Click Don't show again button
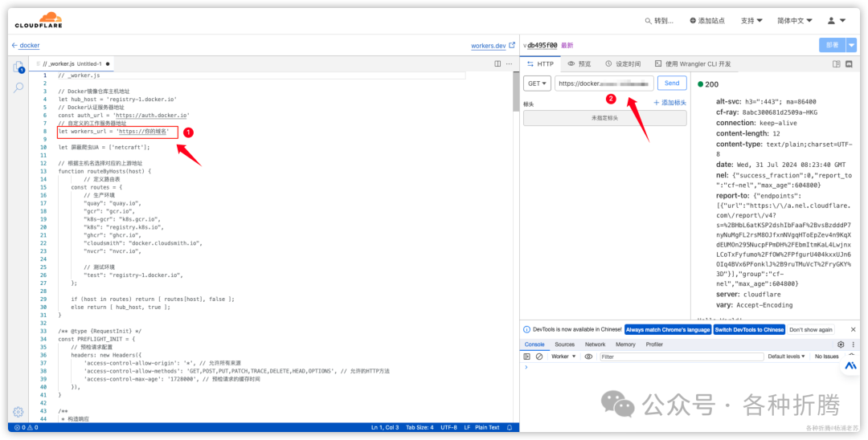The image size is (868, 440). (x=811, y=329)
